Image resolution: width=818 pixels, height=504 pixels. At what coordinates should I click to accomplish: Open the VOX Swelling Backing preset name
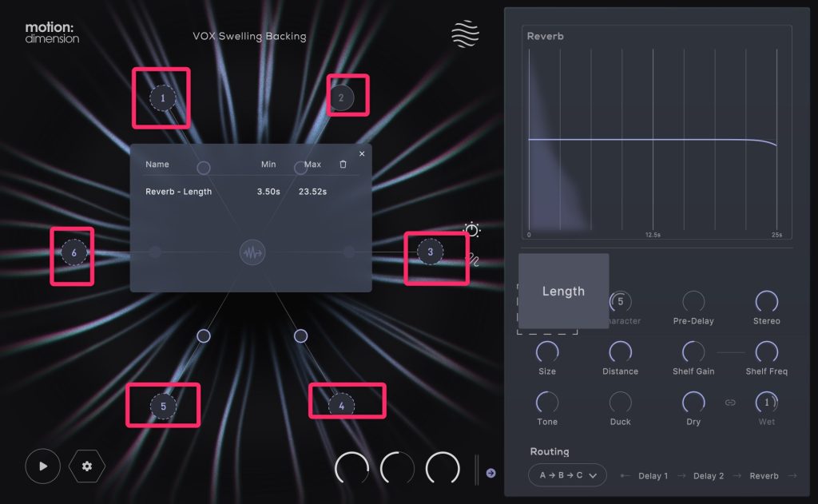249,36
